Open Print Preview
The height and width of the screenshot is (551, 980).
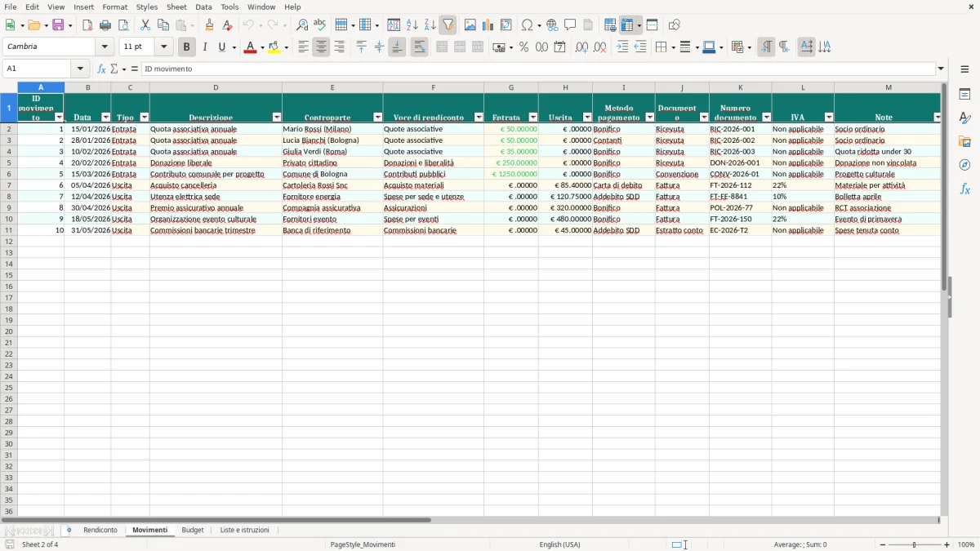point(123,25)
